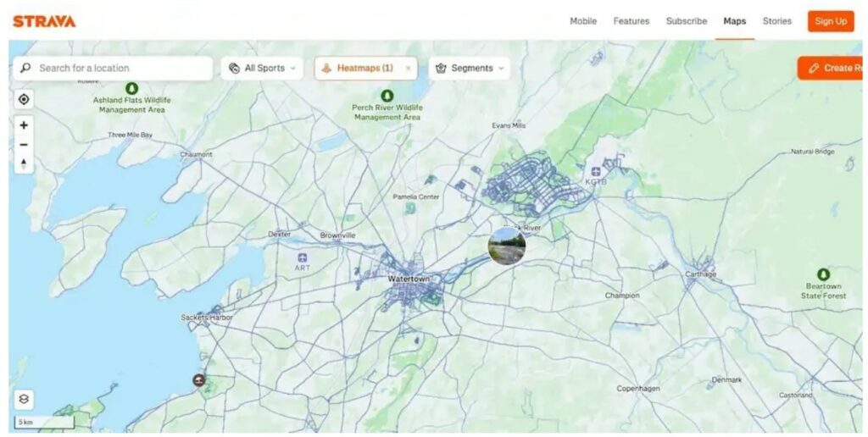Click the KGTB airport icon
Image resolution: width=868 pixels, height=437 pixels.
point(596,171)
